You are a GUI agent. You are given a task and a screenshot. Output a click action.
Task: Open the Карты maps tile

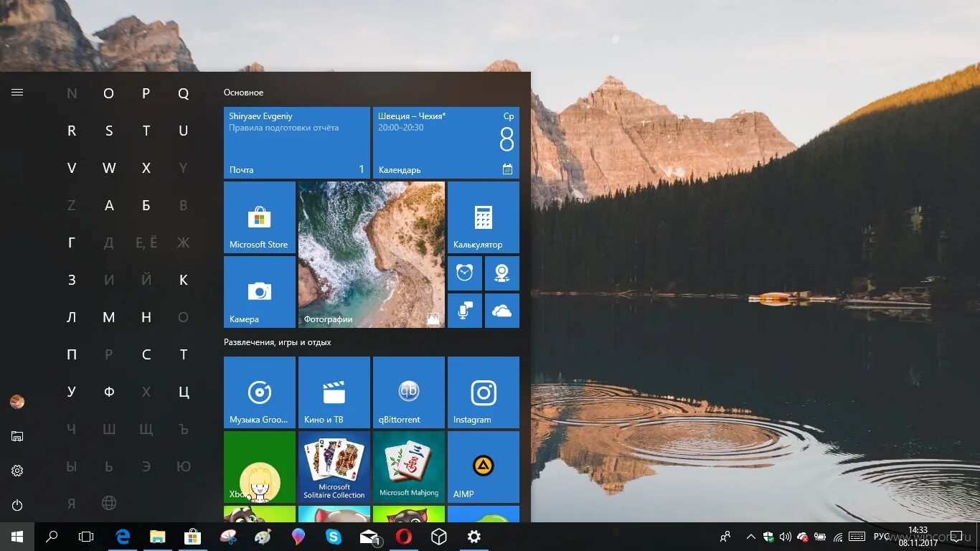tap(501, 273)
